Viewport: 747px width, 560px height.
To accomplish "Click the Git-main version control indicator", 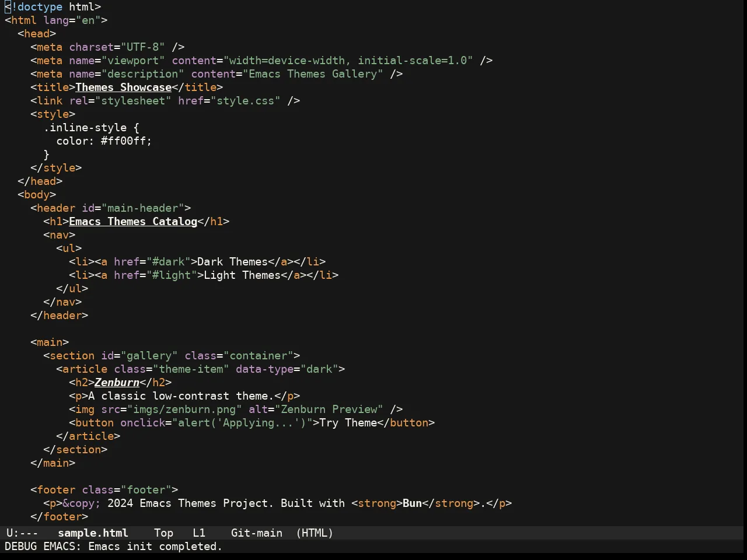I will coord(257,533).
